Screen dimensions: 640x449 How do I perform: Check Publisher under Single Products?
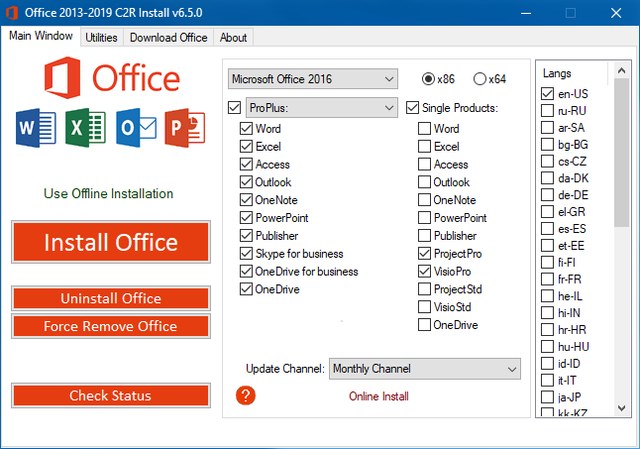[x=424, y=236]
